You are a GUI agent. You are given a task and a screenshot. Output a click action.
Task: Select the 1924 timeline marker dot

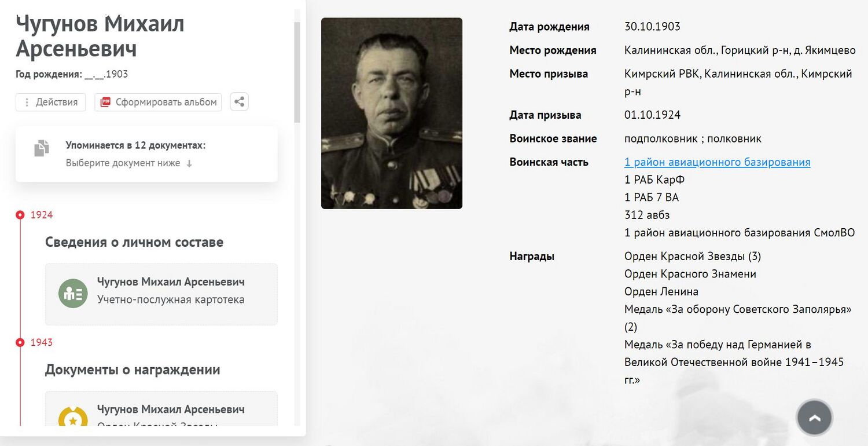click(x=20, y=215)
